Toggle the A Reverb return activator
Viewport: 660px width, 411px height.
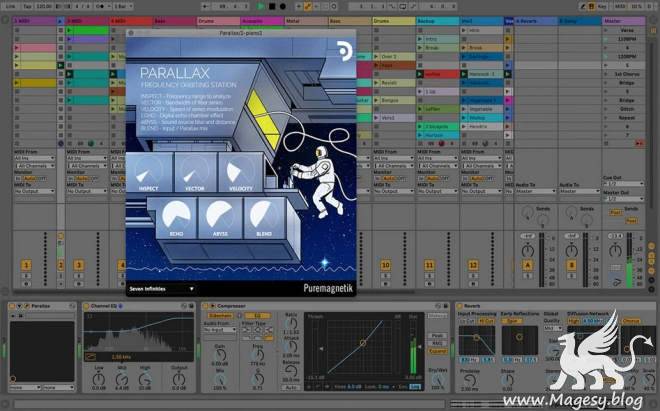(x=527, y=265)
